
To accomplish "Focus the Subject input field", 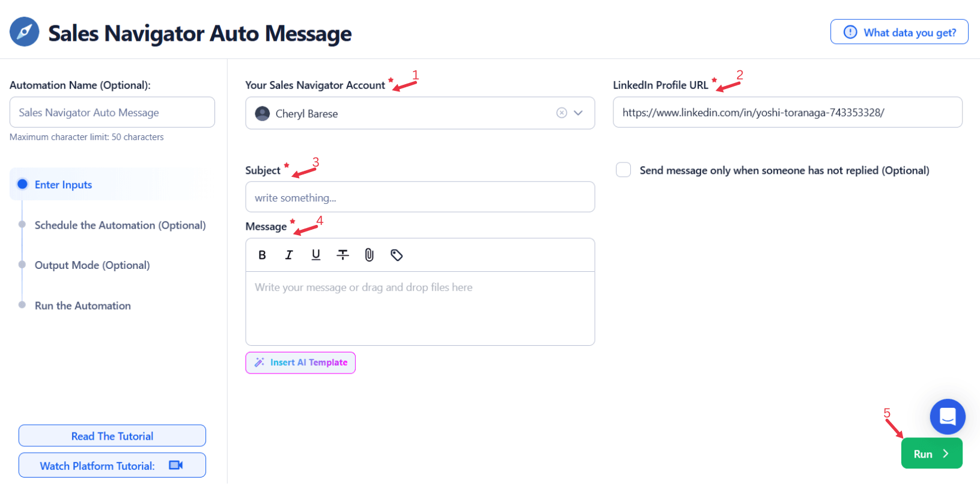I will click(420, 197).
